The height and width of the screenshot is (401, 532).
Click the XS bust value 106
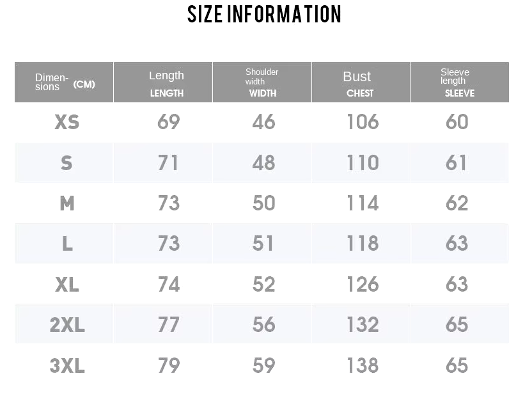pyautogui.click(x=363, y=122)
